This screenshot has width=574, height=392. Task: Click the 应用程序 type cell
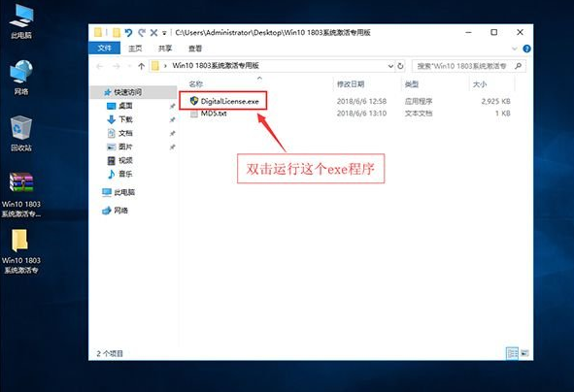419,101
